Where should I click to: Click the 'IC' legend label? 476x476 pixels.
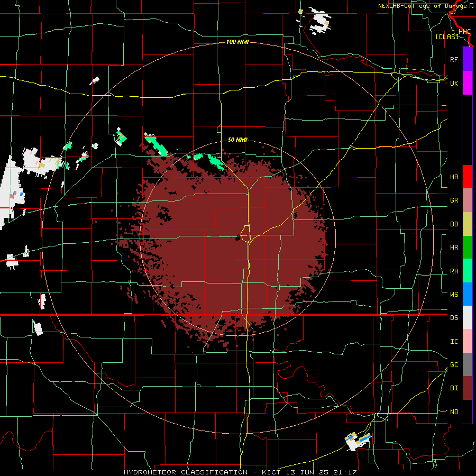454,341
